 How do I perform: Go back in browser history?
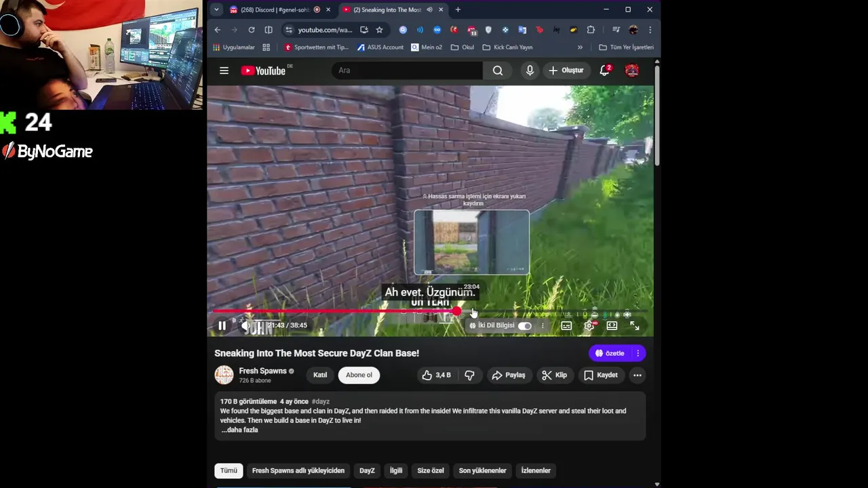[x=217, y=30]
